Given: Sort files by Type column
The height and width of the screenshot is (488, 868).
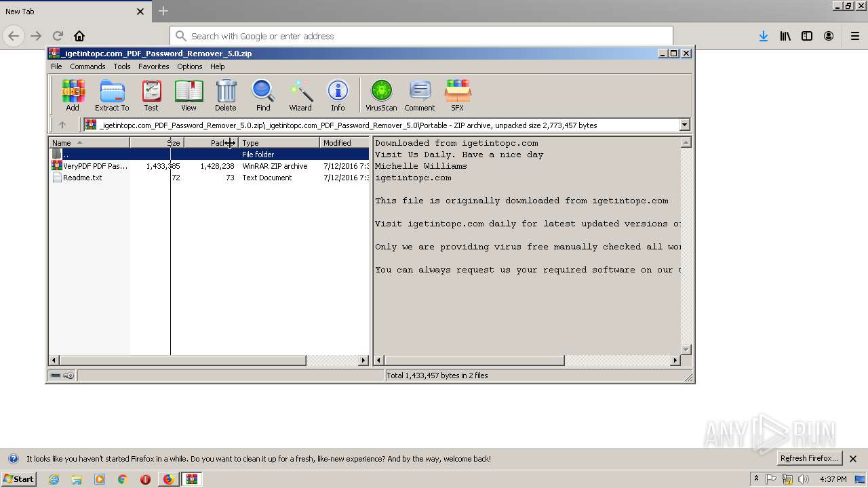Looking at the screenshot, I should coord(279,142).
